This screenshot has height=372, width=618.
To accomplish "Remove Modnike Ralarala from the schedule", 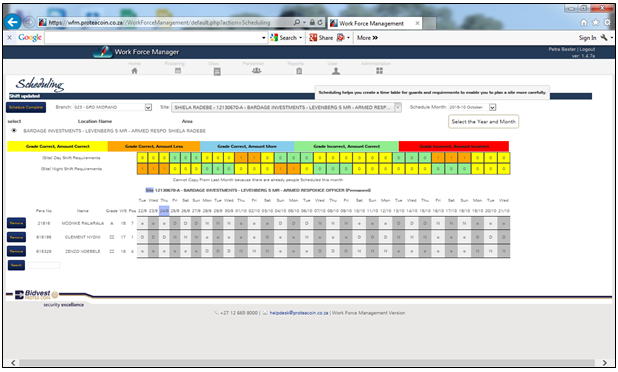I will point(17,223).
